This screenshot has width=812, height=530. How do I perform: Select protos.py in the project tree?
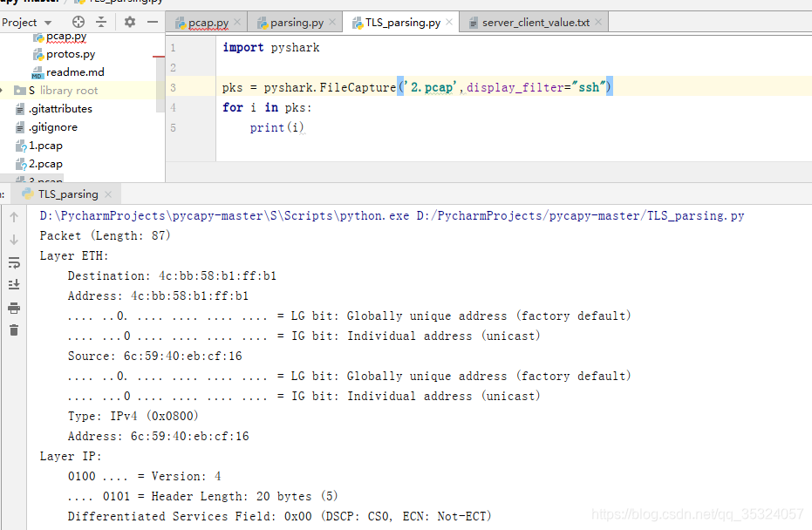[x=71, y=54]
